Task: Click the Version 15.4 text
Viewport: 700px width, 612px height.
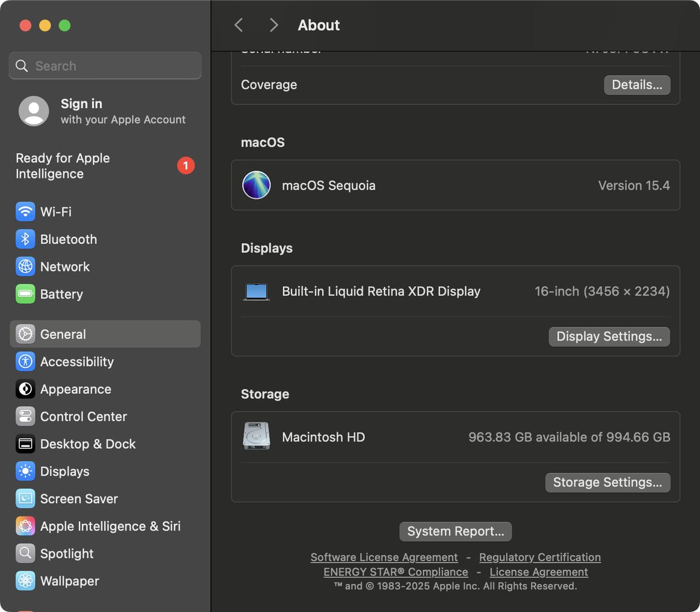Action: pyautogui.click(x=634, y=185)
